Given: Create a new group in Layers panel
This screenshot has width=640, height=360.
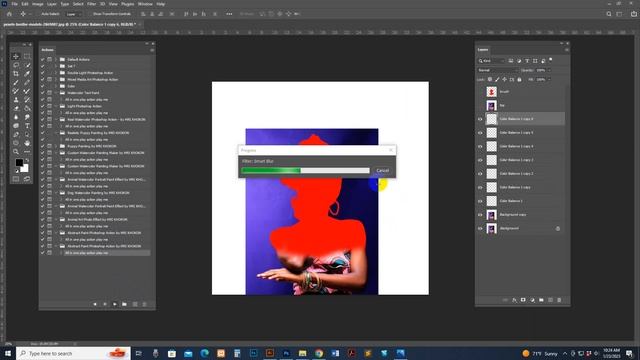Looking at the screenshot, I should 541,300.
